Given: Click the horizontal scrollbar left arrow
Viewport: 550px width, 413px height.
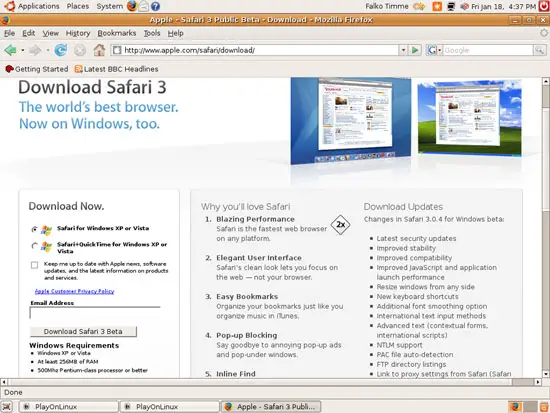Looking at the screenshot, I should click(4, 382).
